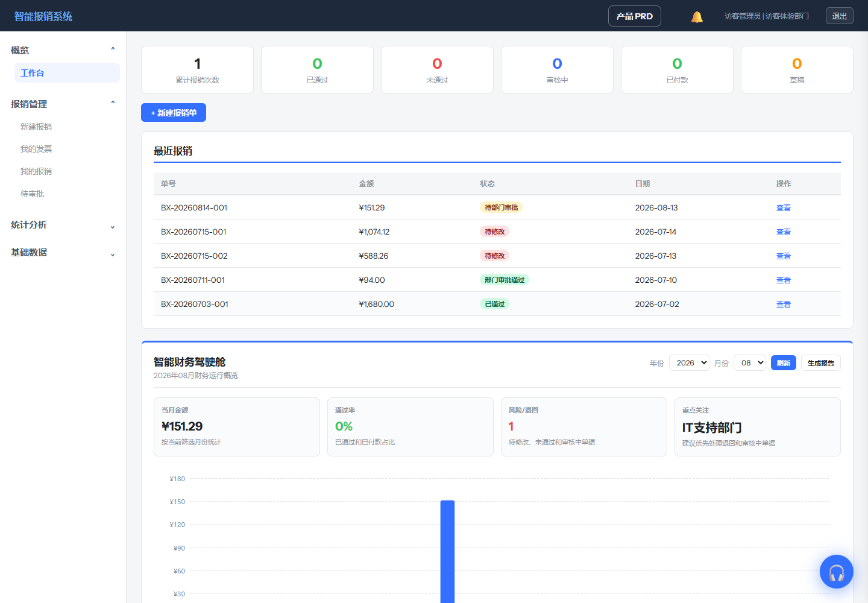Click the date 2026-08-13

pyautogui.click(x=656, y=207)
